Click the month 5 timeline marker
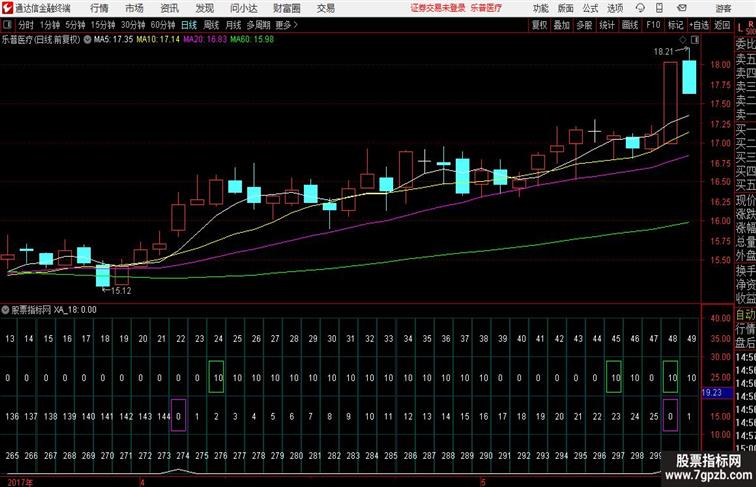Image resolution: width=756 pixels, height=487 pixels. [x=482, y=482]
